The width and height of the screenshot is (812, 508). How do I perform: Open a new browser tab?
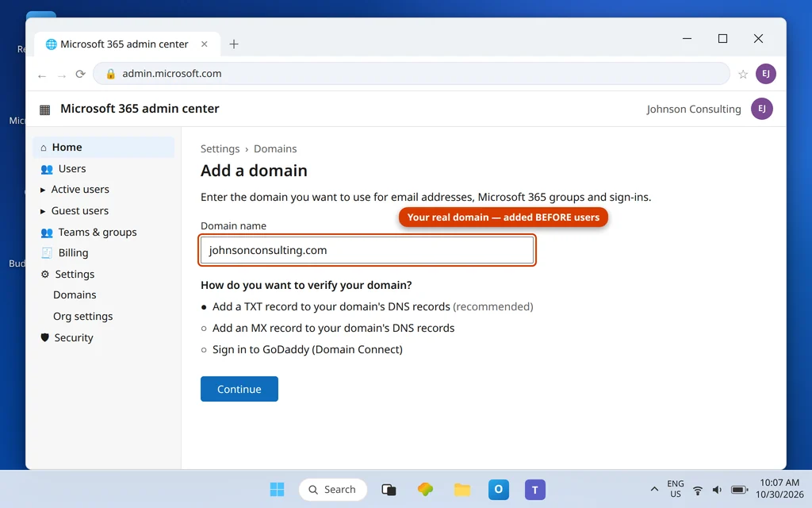[x=234, y=44]
